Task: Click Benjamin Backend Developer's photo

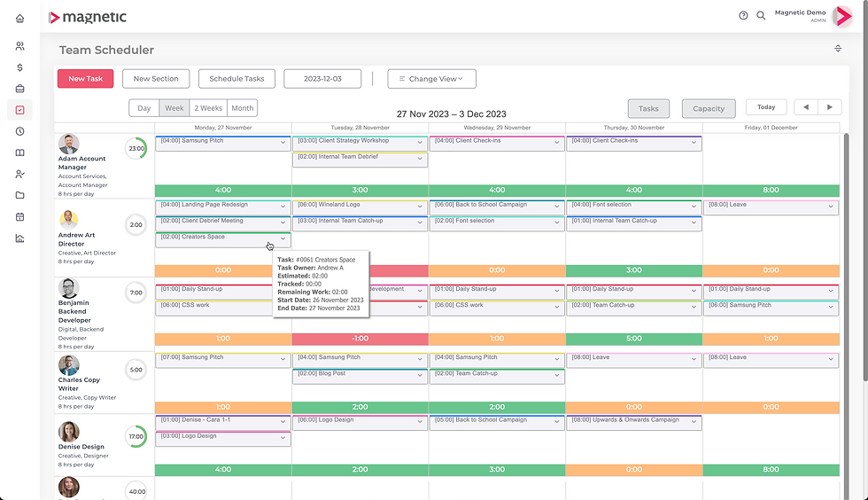Action: tap(69, 288)
